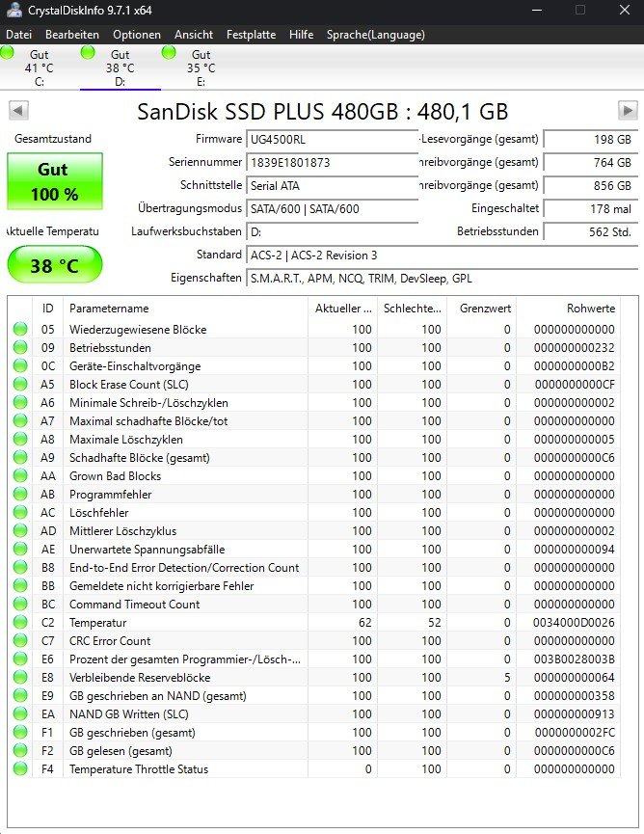Screen dimensions: 644x834
Task: Go to next disk with right arrow
Action: (x=628, y=111)
